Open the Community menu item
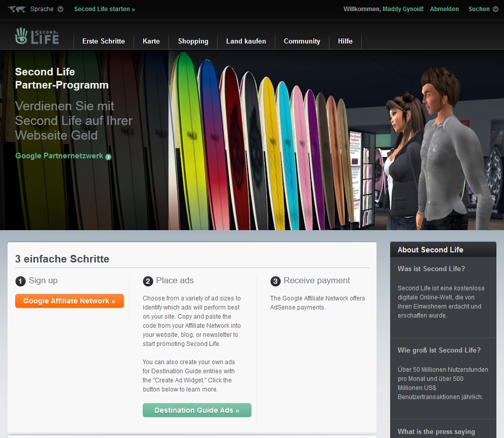The width and height of the screenshot is (504, 438). pos(302,41)
